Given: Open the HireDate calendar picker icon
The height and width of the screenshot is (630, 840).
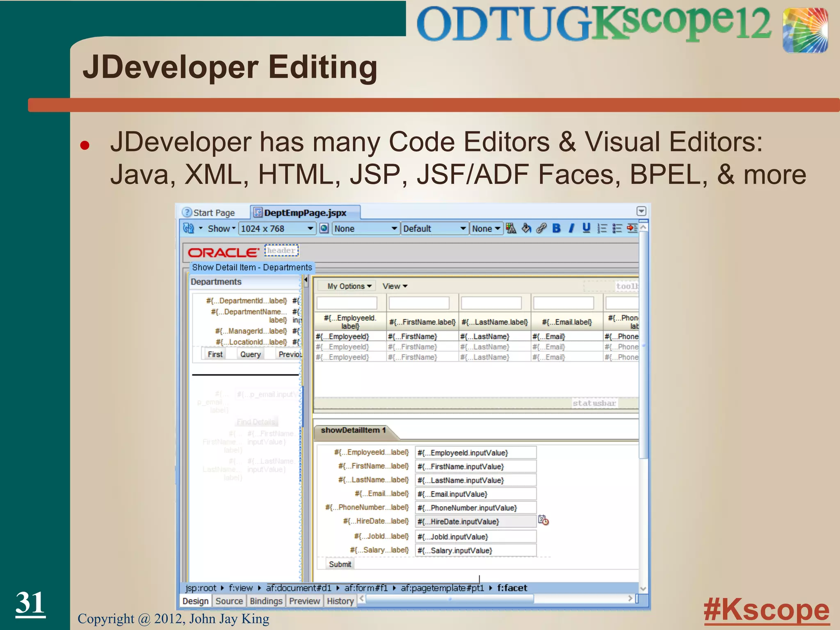Looking at the screenshot, I should point(543,520).
